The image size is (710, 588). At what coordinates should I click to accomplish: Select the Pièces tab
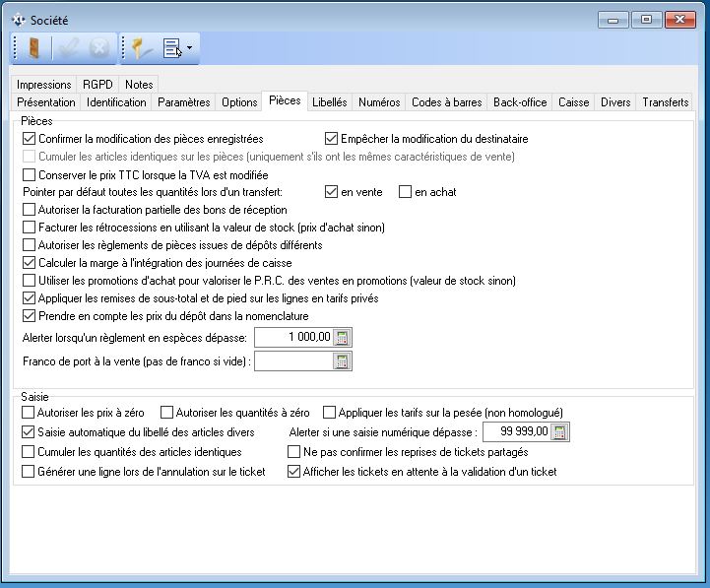[x=285, y=100]
